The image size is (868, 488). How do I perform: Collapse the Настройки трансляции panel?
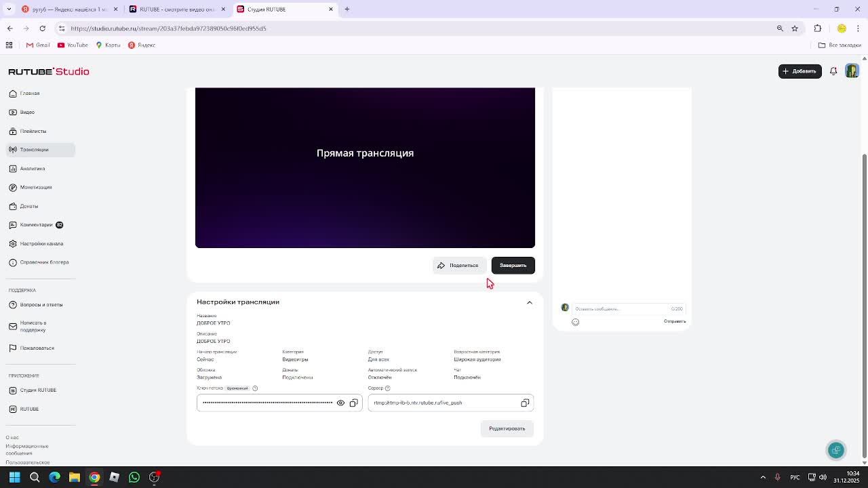pyautogui.click(x=530, y=303)
